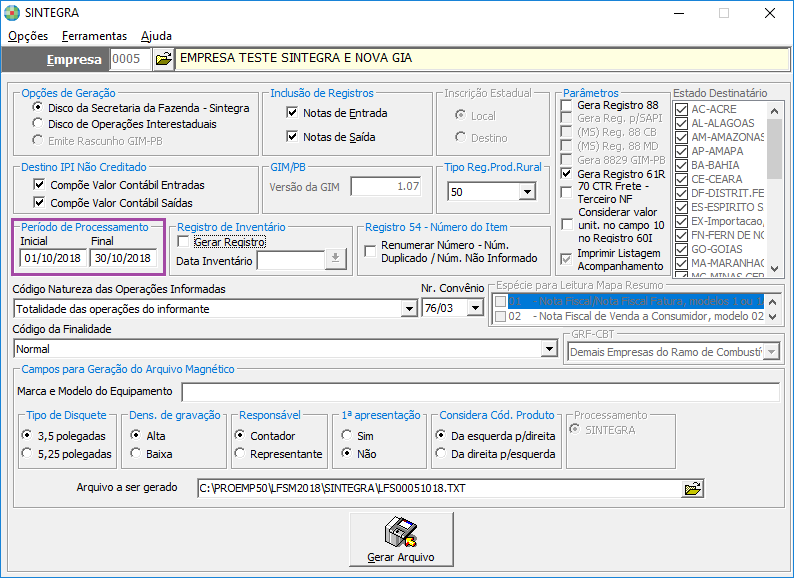Screen dimensions: 794x578
Task: Uncheck CE-CEARA state
Action: (682, 179)
